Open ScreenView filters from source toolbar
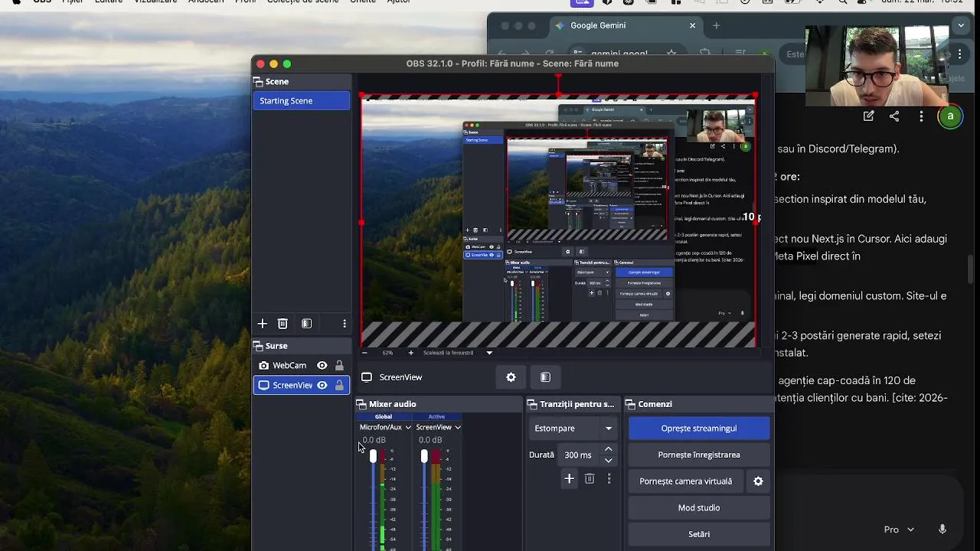 point(545,377)
